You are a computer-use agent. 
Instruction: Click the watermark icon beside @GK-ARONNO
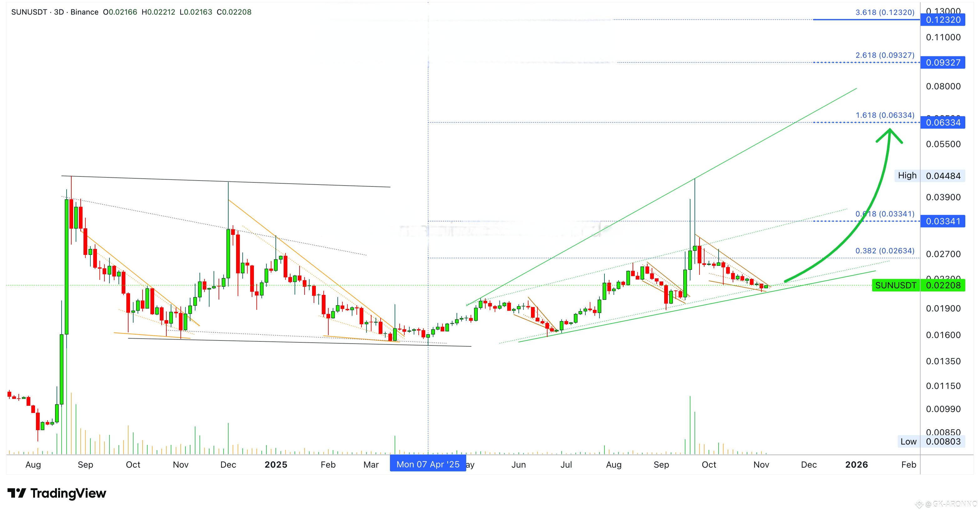click(x=919, y=504)
